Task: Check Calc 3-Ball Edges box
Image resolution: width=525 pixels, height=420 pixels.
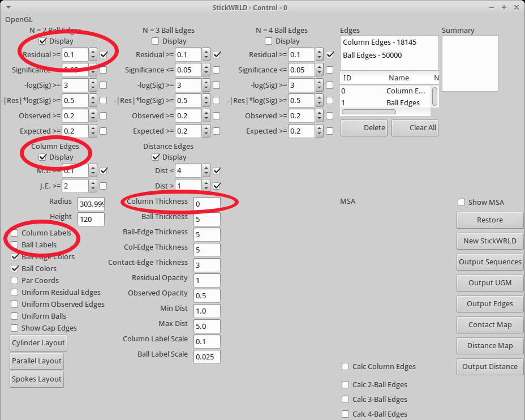Action: coord(345,399)
